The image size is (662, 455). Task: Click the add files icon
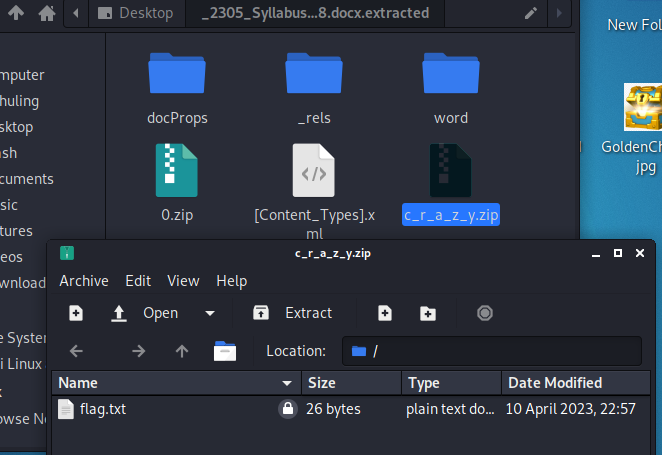[x=384, y=313]
